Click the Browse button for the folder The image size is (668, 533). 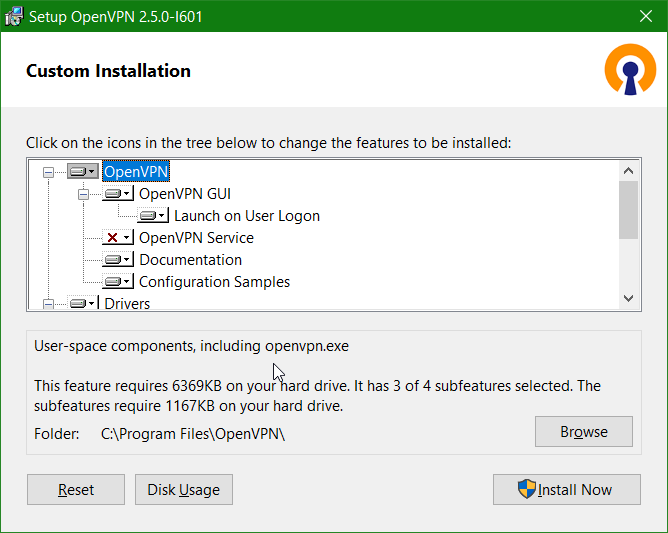click(x=583, y=432)
